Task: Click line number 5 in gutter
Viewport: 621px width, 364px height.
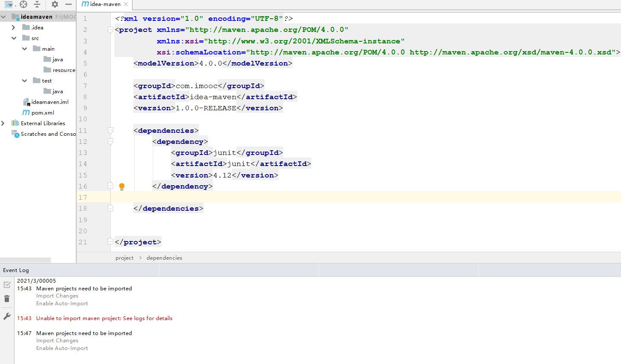Action: coord(85,63)
